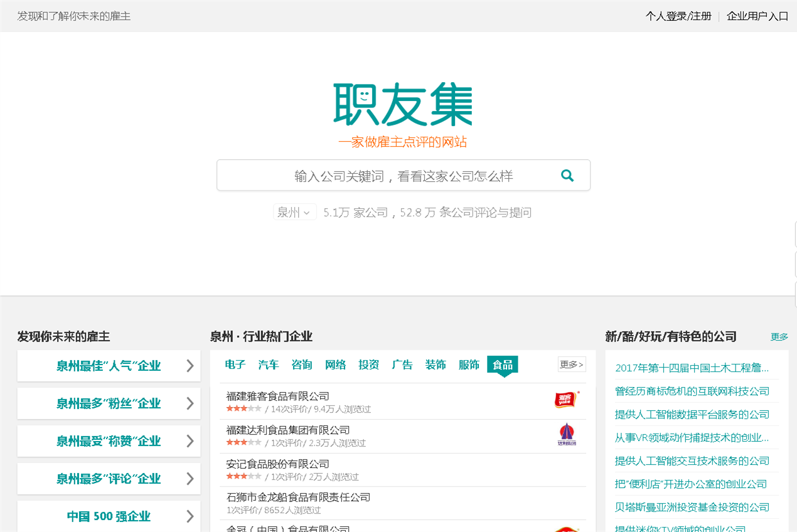Click the 发现和了解你未来的雇主 header text
Viewport: 797px width, 532px height.
tap(74, 16)
